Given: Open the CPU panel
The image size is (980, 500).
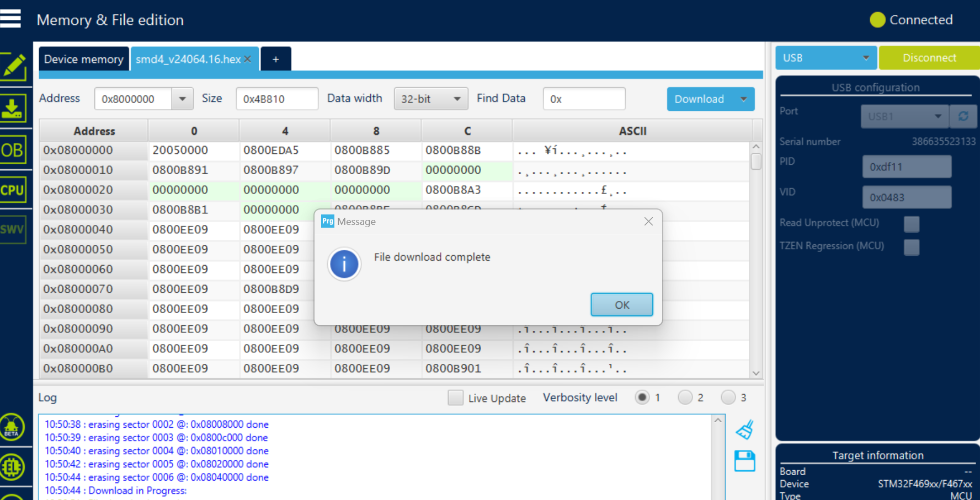Looking at the screenshot, I should coord(13,190).
